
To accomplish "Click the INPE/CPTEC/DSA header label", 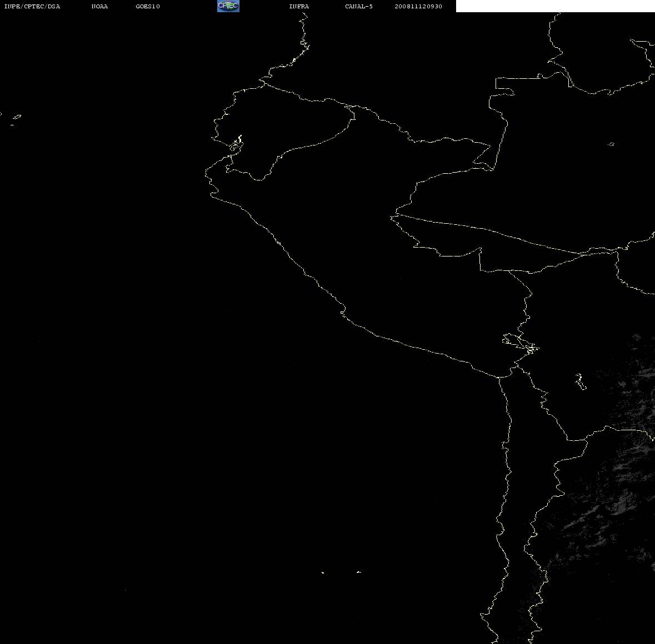I will point(32,6).
